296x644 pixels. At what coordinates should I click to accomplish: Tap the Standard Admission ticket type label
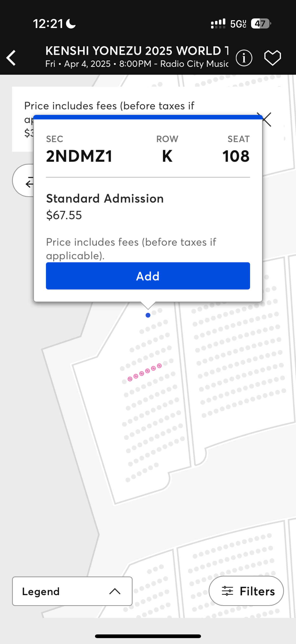pyautogui.click(x=105, y=198)
